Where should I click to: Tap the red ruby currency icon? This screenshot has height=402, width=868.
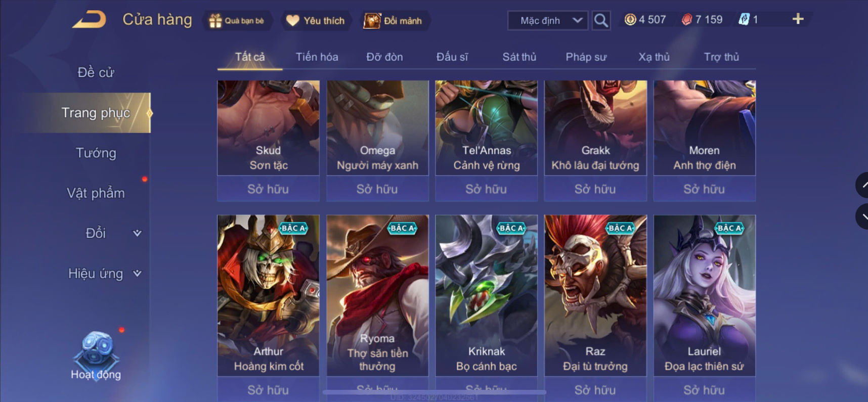point(686,20)
